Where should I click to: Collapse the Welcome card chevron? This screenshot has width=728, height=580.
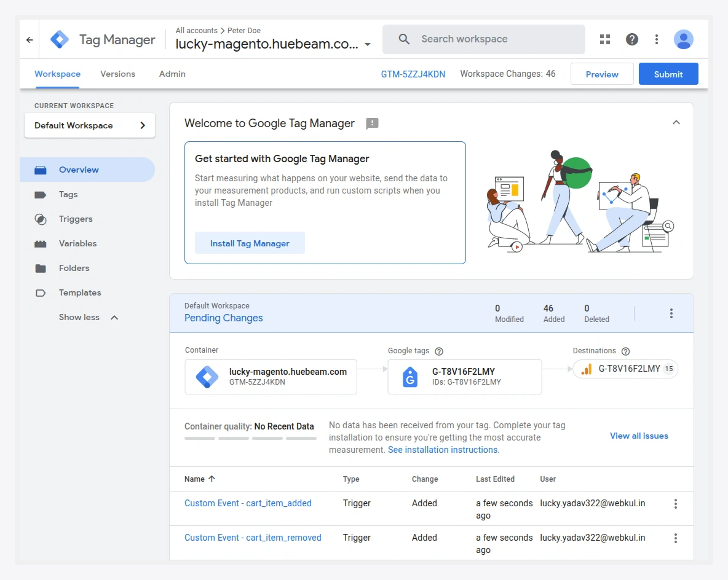coord(676,122)
